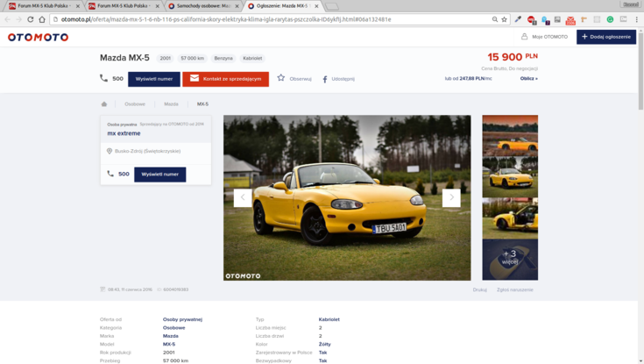Click Wyświetl numer in seller card
Image resolution: width=644 pixels, height=364 pixels.
tap(159, 175)
